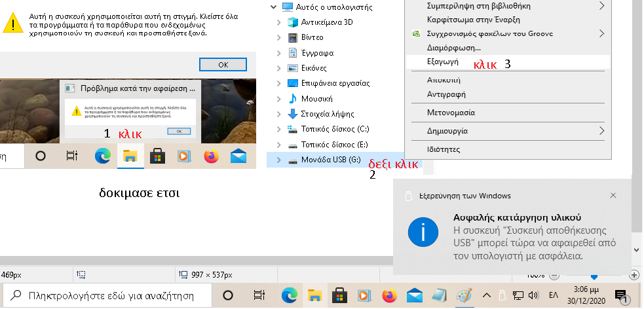Launch Firefox from the bottom Windows taskbar
Image resolution: width=644 pixels, height=309 pixels.
(x=389, y=295)
